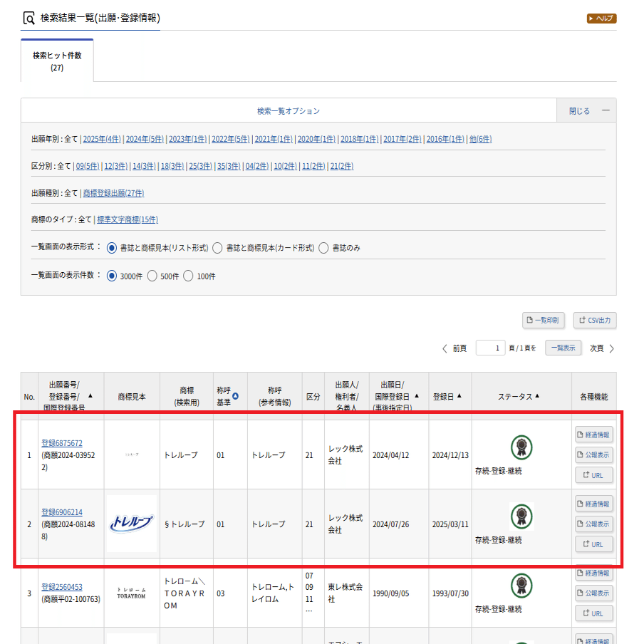This screenshot has height=644, width=644.
Task: Select the 検索ヒット件数 (27) tab
Action: pyautogui.click(x=57, y=61)
